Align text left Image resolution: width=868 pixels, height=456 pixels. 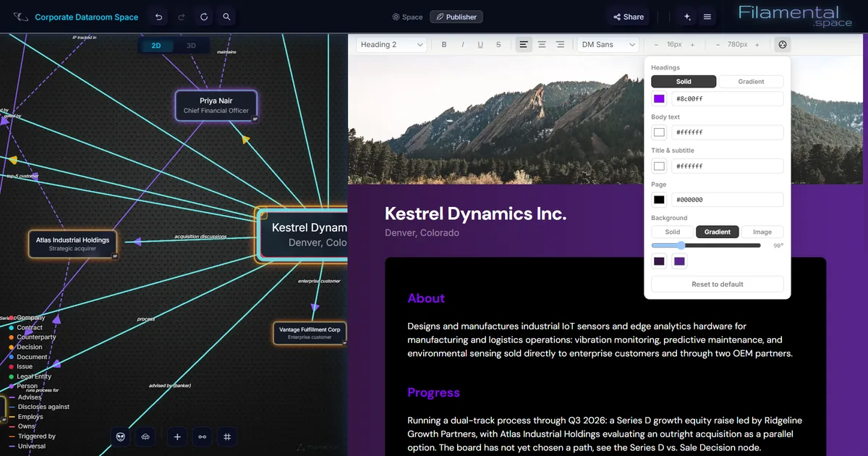click(523, 45)
